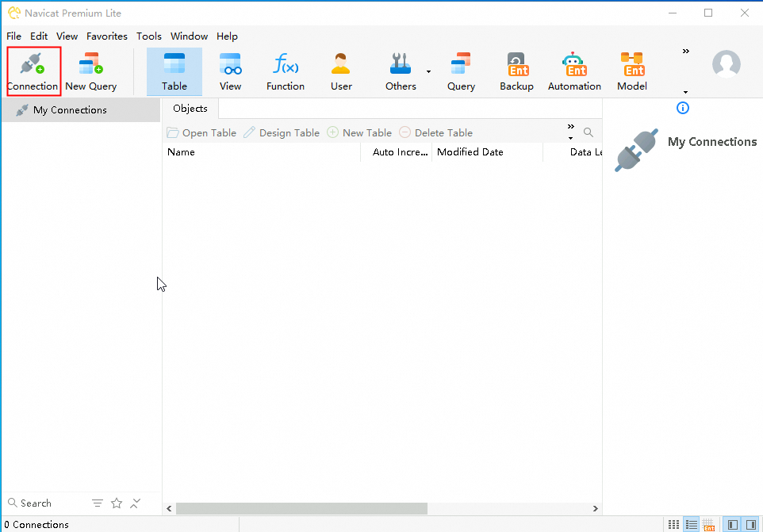Sort by the Modified Date column header
This screenshot has height=532, width=763.
[488, 151]
